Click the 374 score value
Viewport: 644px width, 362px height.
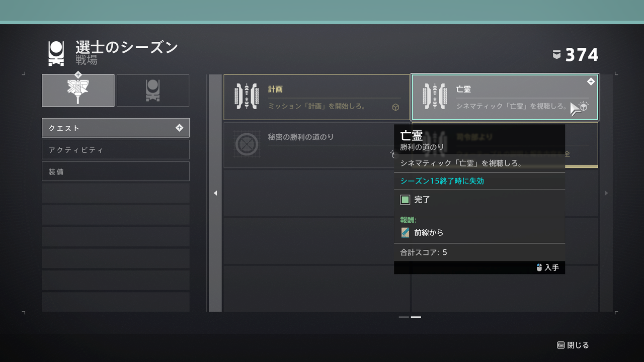(x=582, y=55)
